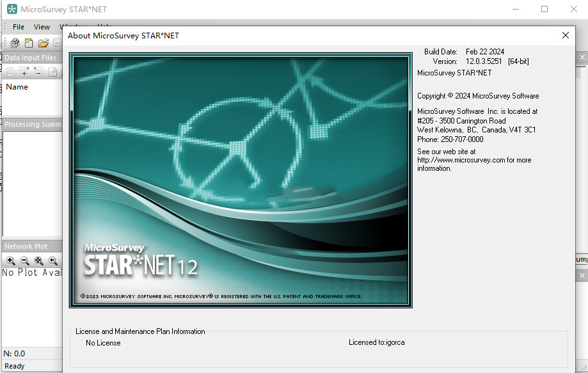Image resolution: width=588 pixels, height=373 pixels.
Task: Click the Copyright 2024 MicroSurvey Software line
Action: pyautogui.click(x=478, y=96)
